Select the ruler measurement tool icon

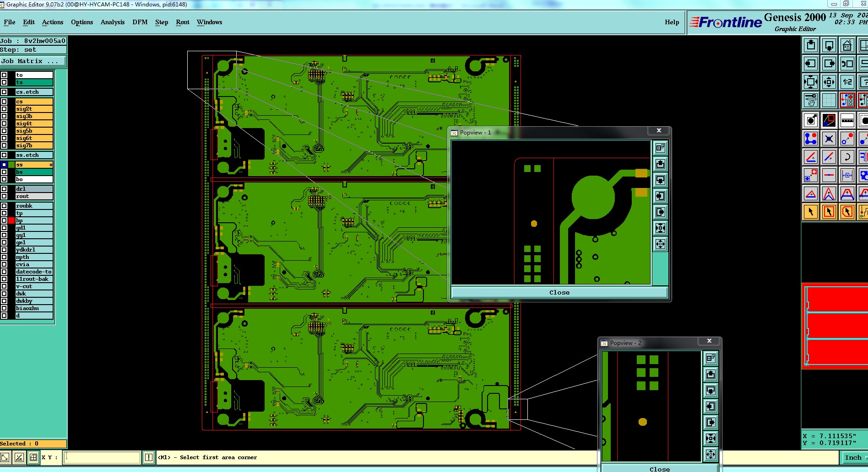(847, 120)
